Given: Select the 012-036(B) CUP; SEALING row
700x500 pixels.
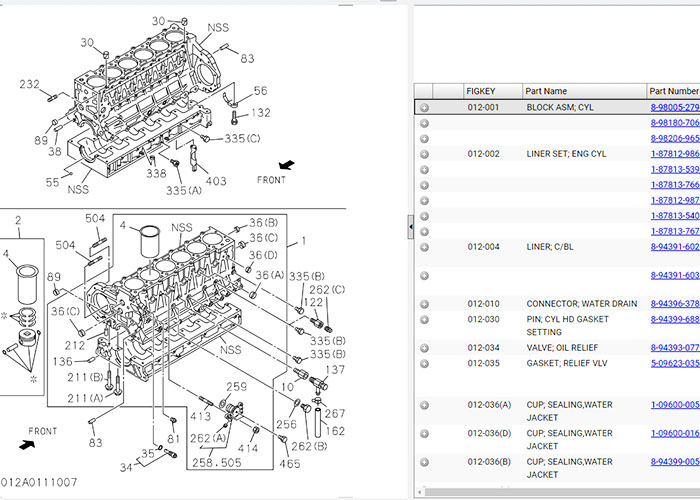Looking at the screenshot, I should click(557, 468).
